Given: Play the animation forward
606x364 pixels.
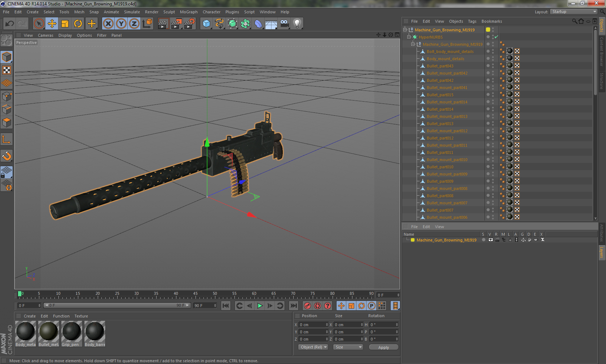Looking at the screenshot, I should click(x=260, y=306).
